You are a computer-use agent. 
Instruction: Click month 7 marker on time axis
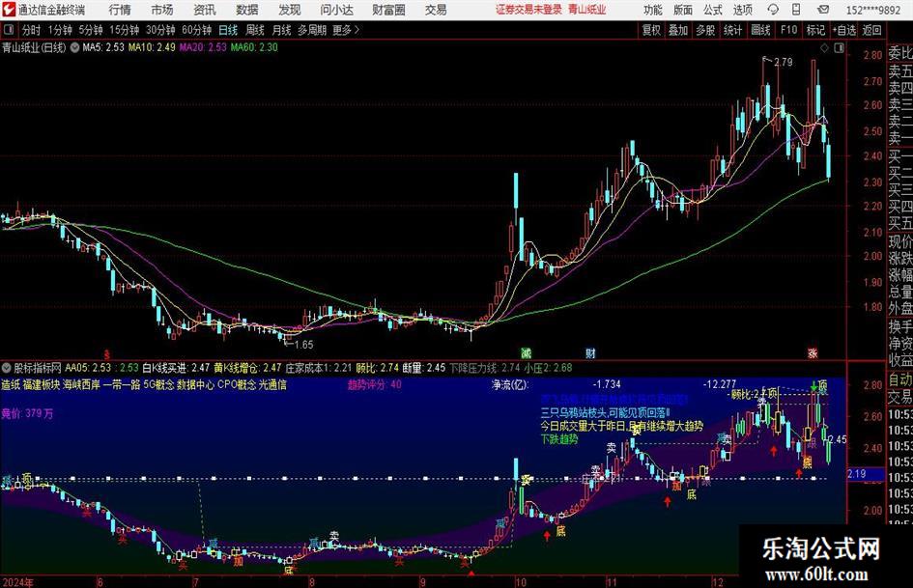click(x=195, y=581)
